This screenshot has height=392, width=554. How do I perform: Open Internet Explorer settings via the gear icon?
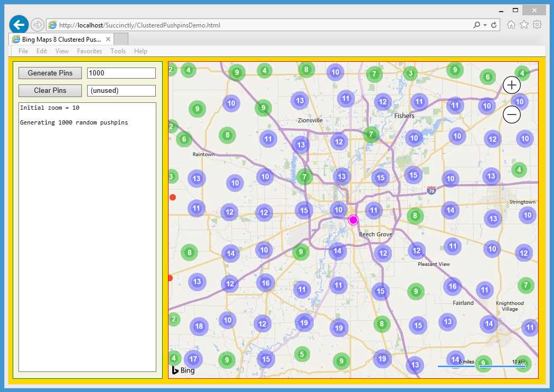[537, 24]
